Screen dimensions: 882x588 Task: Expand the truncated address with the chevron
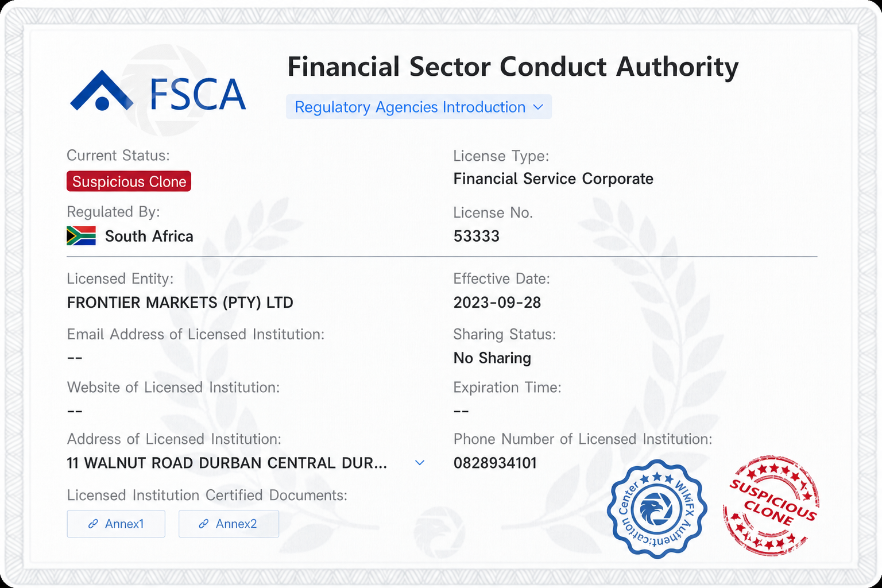[420, 463]
